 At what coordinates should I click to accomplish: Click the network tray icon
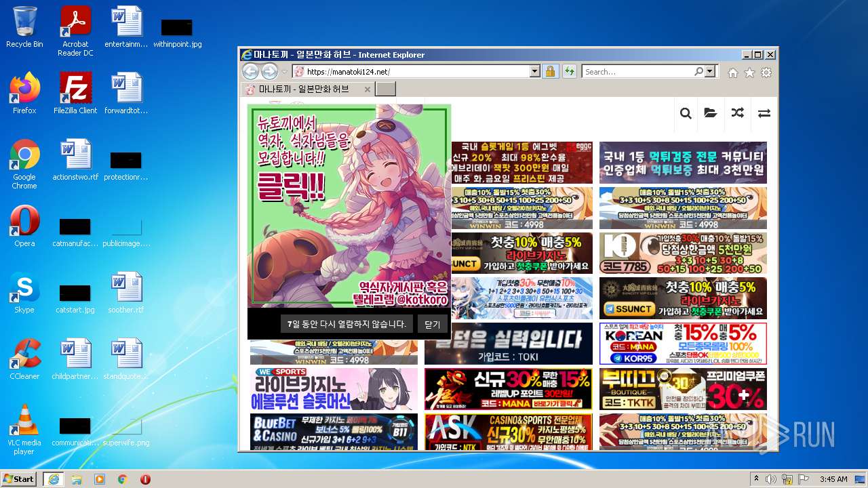pyautogui.click(x=787, y=479)
